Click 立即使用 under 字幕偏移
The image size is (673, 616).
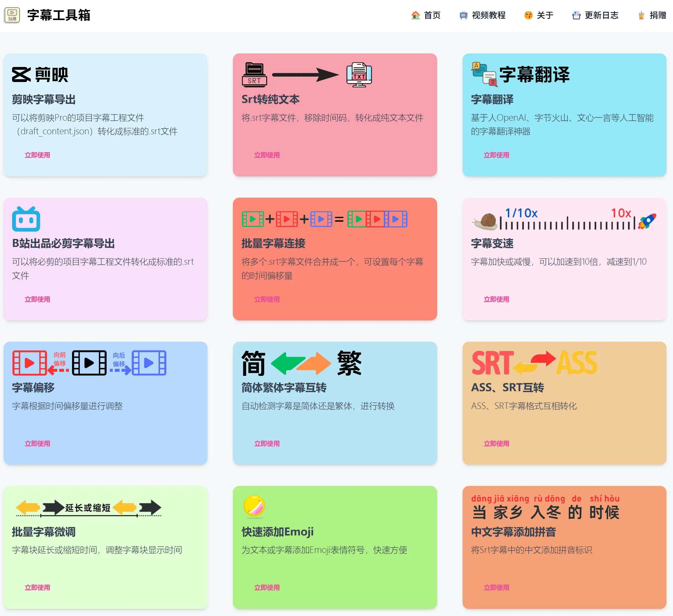tap(37, 443)
